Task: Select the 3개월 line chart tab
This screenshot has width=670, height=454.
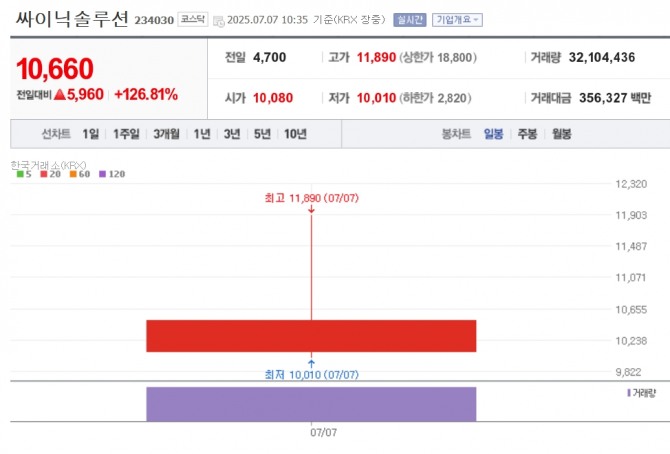Action: tap(166, 134)
